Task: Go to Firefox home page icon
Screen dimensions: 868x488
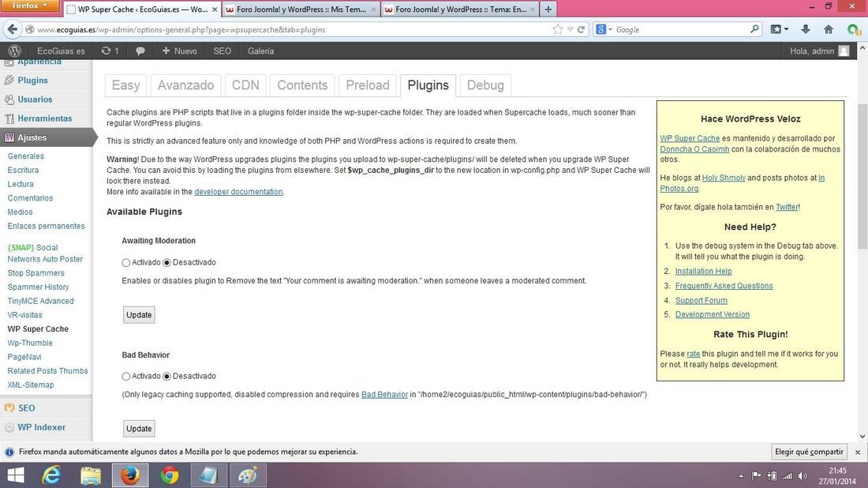Action: pyautogui.click(x=828, y=29)
